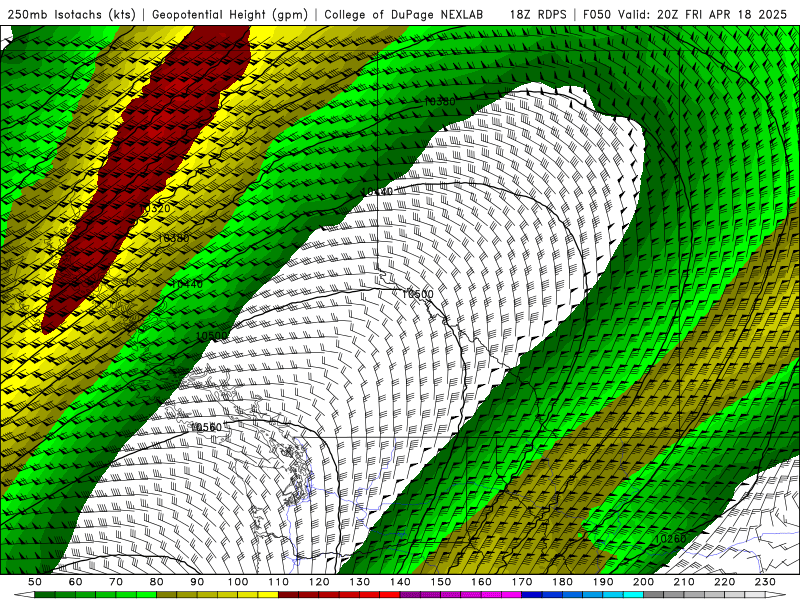Click the 10440 label at white region's edge
Image resolution: width=800 pixels, height=600 pixels.
pyautogui.click(x=377, y=191)
